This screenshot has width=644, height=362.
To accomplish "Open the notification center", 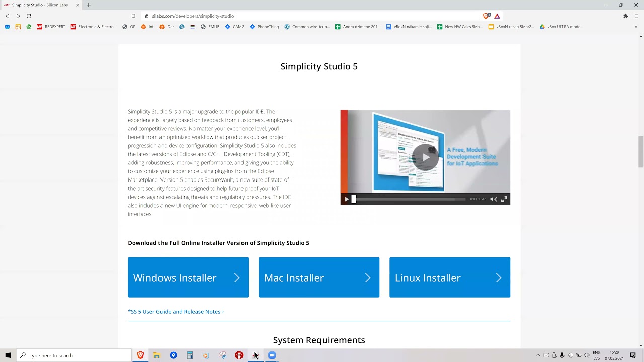I will click(633, 355).
